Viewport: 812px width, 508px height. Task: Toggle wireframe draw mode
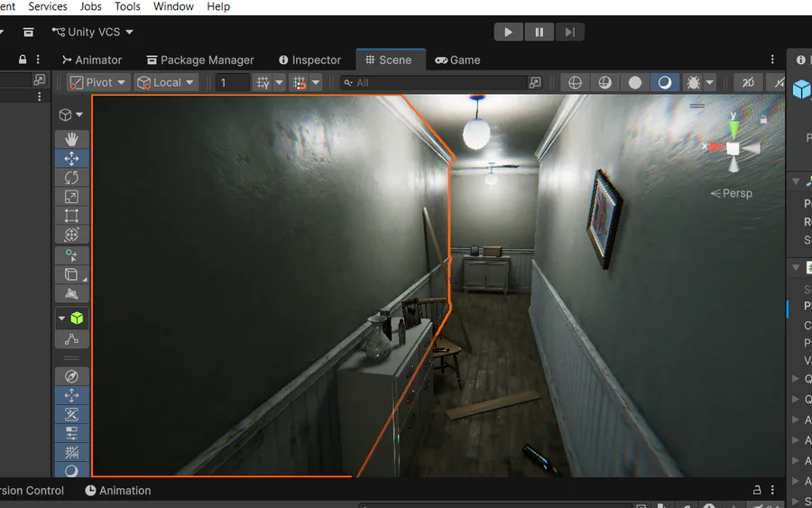click(575, 82)
